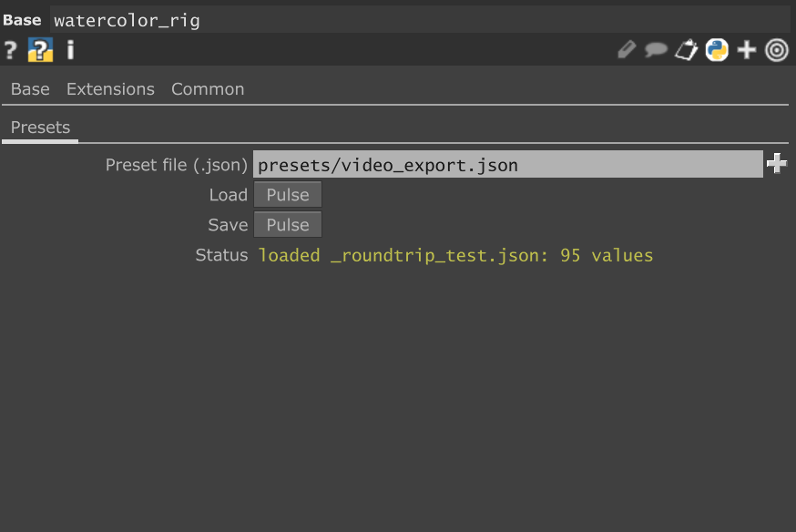Viewport: 796px width, 532px height.
Task: Open the operator help question mark icon
Action: pos(10,50)
